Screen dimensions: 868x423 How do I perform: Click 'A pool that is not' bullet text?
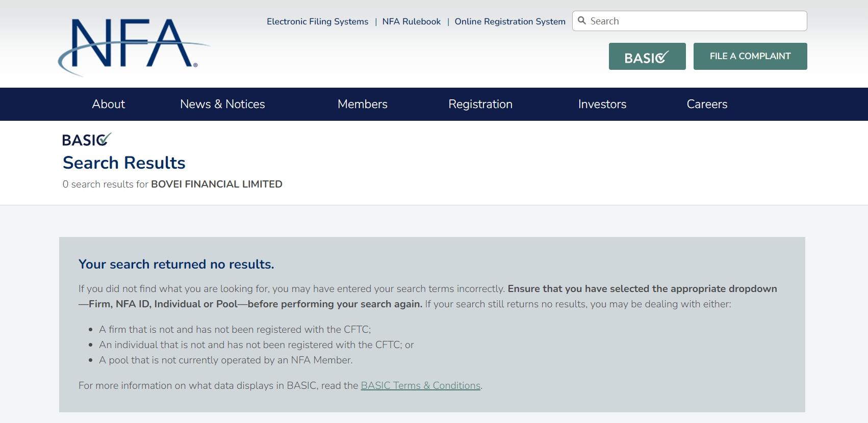(x=226, y=360)
